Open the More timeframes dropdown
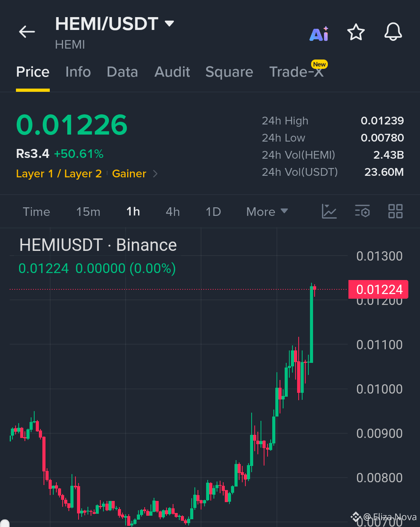420x527 pixels. (x=267, y=212)
